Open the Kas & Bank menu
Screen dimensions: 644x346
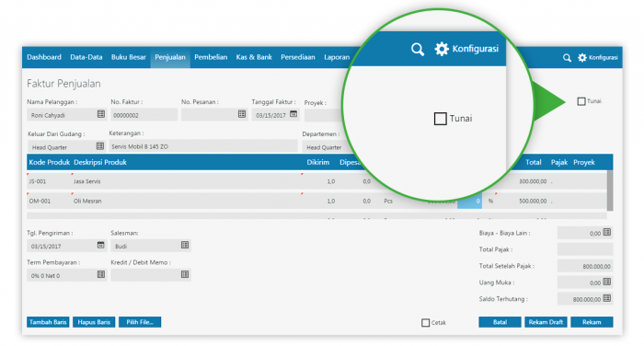254,57
